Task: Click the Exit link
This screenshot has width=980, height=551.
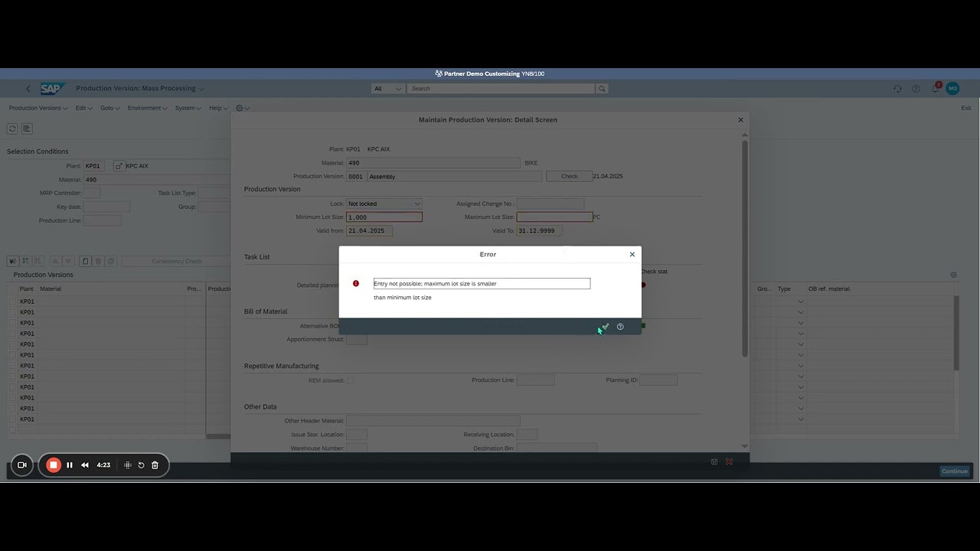Action: click(x=966, y=108)
